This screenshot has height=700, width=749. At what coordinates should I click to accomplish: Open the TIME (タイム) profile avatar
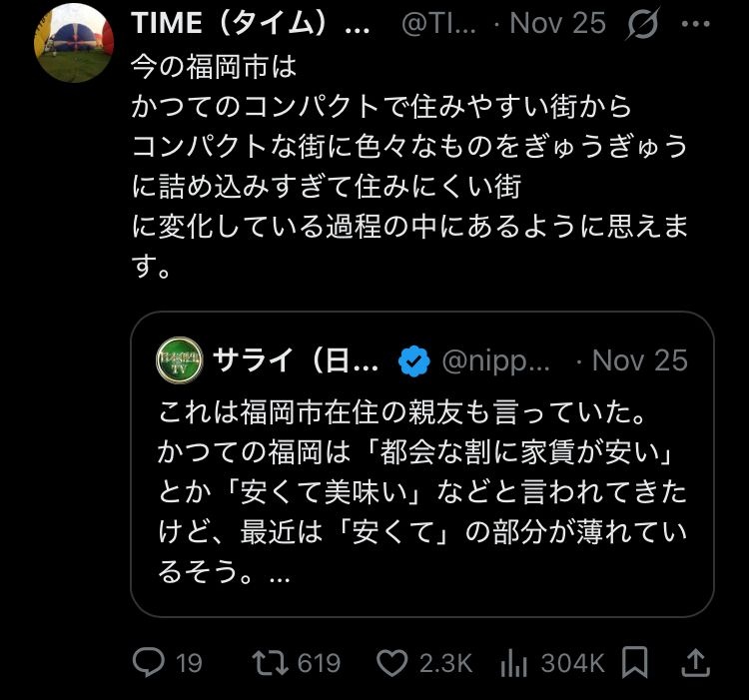(73, 43)
